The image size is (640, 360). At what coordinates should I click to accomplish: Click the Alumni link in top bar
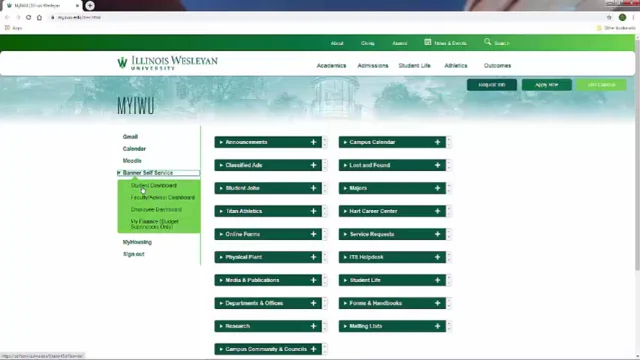400,43
